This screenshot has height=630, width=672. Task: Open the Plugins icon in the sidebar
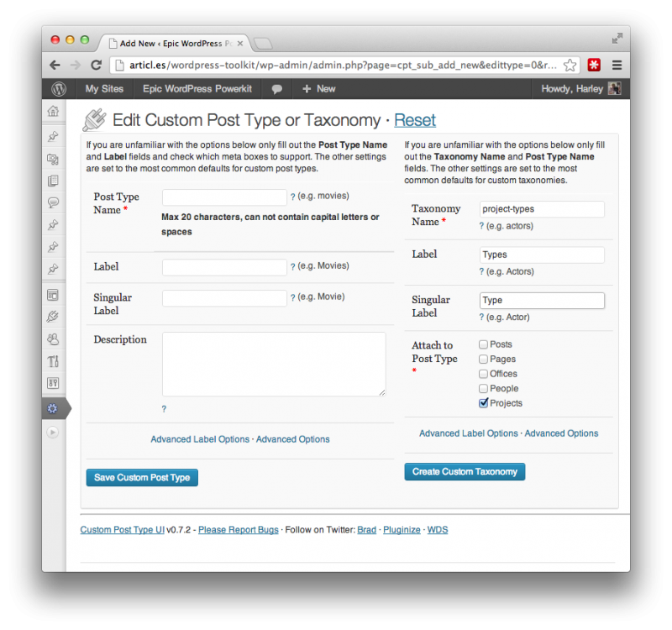pos(53,317)
